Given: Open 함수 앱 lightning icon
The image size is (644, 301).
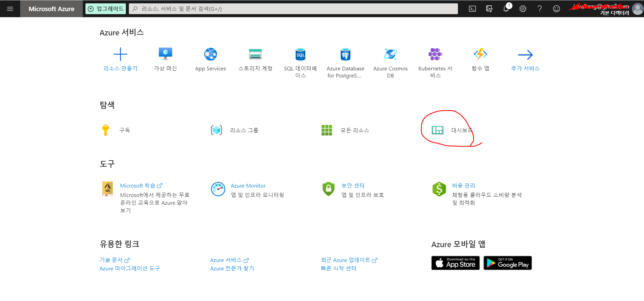Looking at the screenshot, I should pyautogui.click(x=480, y=54).
